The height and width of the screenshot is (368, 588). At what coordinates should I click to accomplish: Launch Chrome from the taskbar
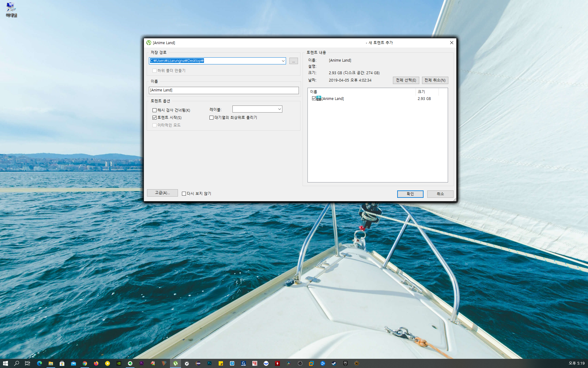click(85, 363)
